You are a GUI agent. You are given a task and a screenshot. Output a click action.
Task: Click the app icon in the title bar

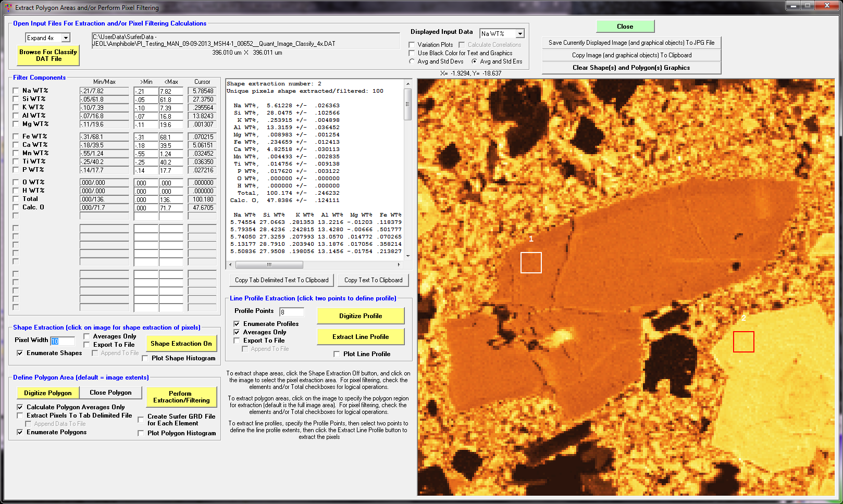coord(8,7)
